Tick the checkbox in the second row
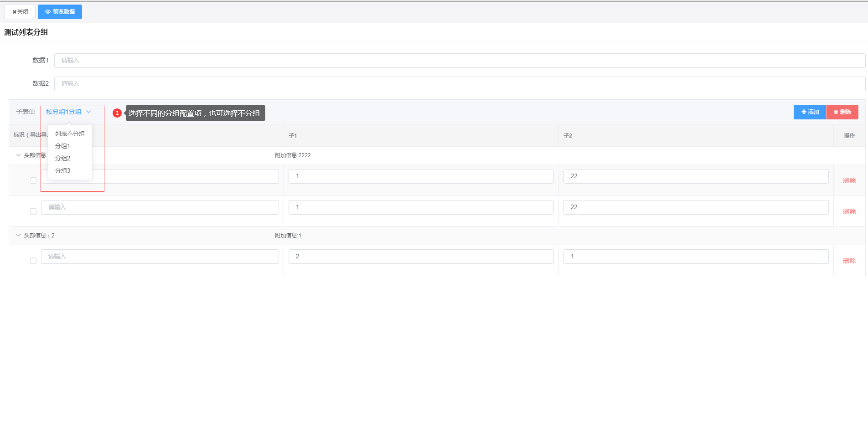Screen dimensions: 868x437 [33, 211]
